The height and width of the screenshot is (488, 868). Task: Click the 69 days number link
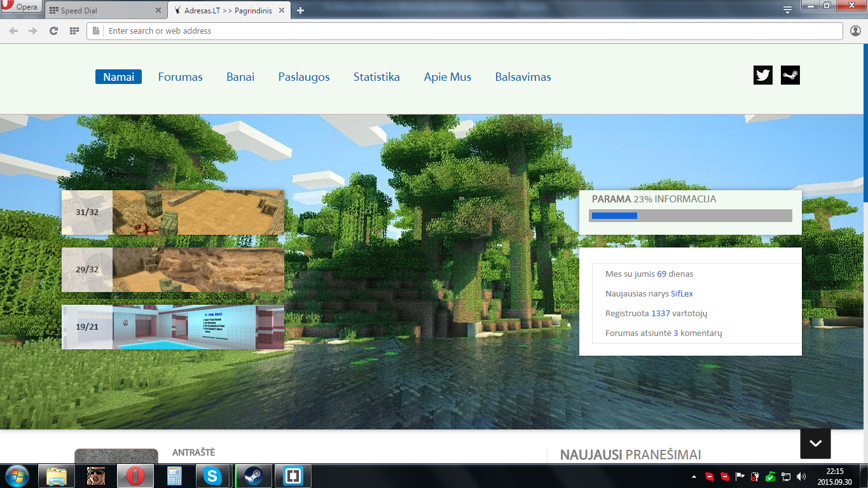[661, 274]
